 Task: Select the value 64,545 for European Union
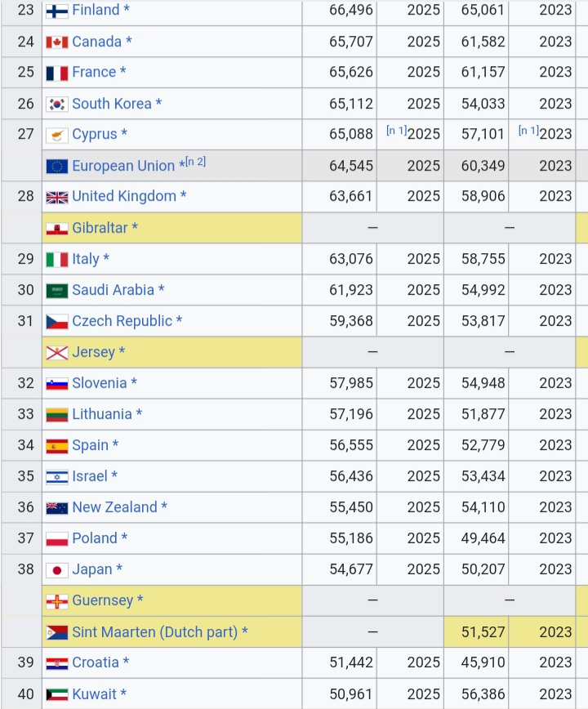[x=351, y=166]
